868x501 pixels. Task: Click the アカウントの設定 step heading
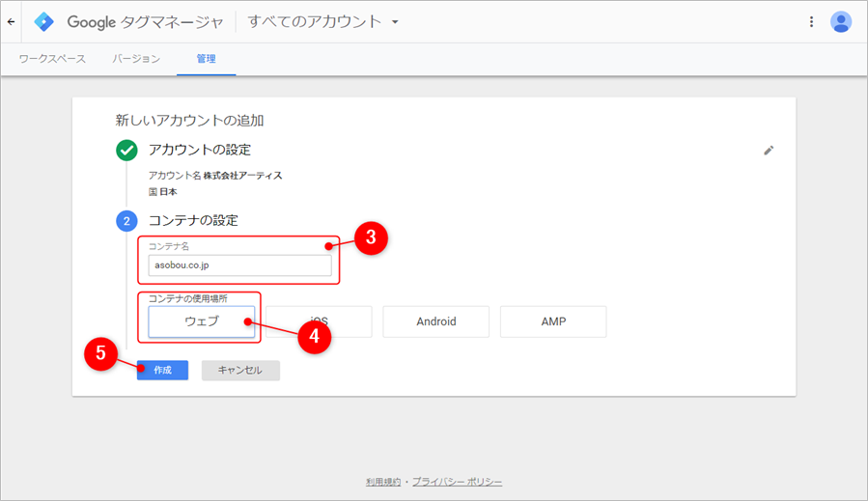200,150
